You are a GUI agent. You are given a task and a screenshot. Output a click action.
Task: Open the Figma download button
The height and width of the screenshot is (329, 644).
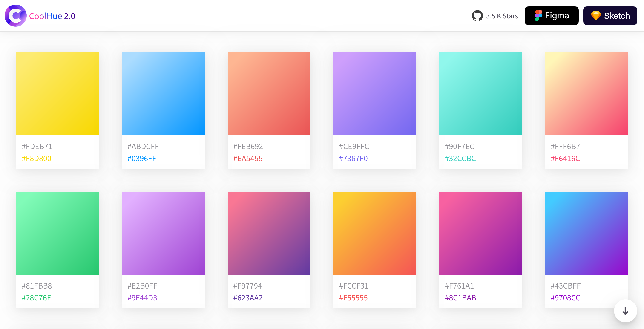pyautogui.click(x=552, y=16)
